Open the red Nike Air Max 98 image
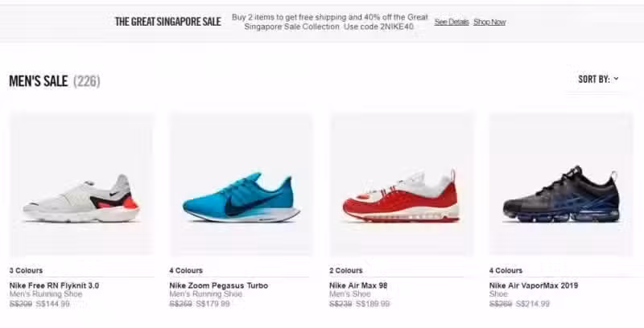This screenshot has width=644, height=328. 401,185
